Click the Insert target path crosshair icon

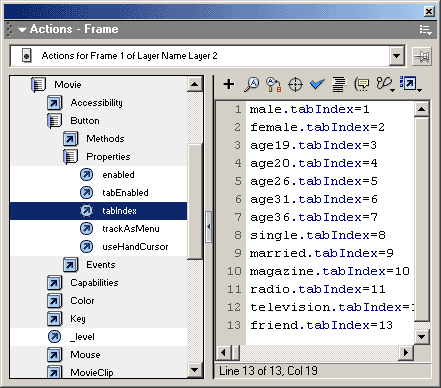pyautogui.click(x=295, y=84)
